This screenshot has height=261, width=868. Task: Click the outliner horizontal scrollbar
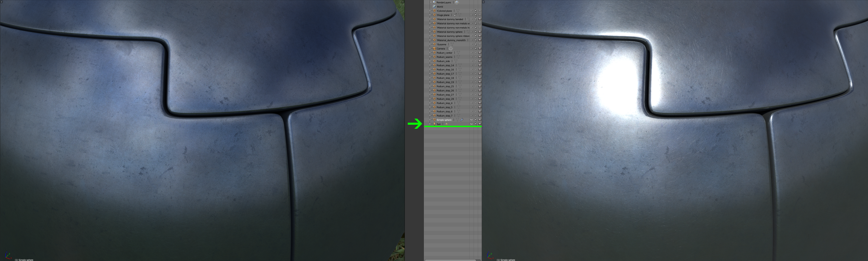450,260
